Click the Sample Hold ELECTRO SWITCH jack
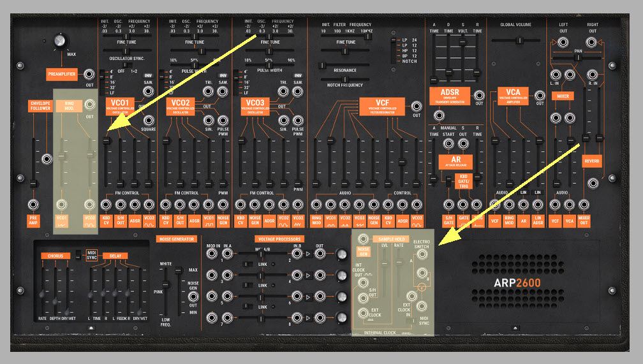Screen dimensions: 643x364 tap(422, 254)
